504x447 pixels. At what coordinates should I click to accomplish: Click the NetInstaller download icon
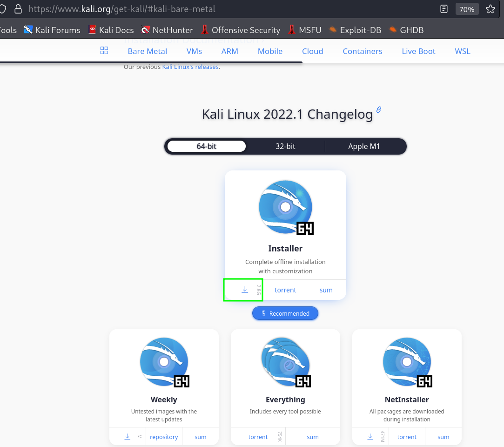(x=370, y=436)
